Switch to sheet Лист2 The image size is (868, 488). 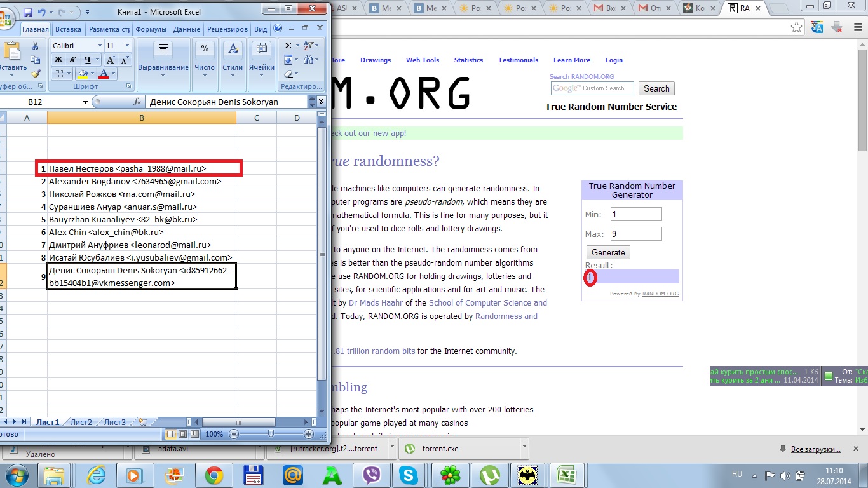point(81,422)
